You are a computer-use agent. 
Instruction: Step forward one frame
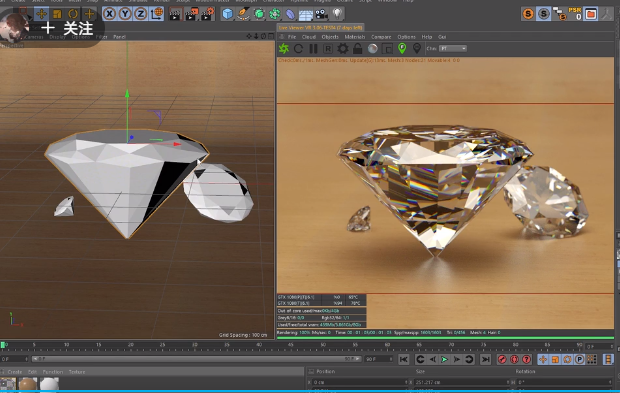coord(457,359)
